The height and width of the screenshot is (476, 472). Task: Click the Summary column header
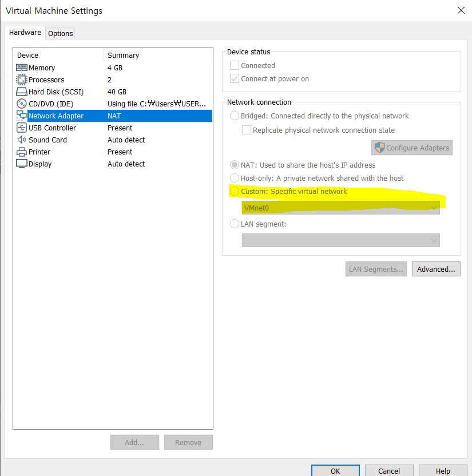point(123,55)
